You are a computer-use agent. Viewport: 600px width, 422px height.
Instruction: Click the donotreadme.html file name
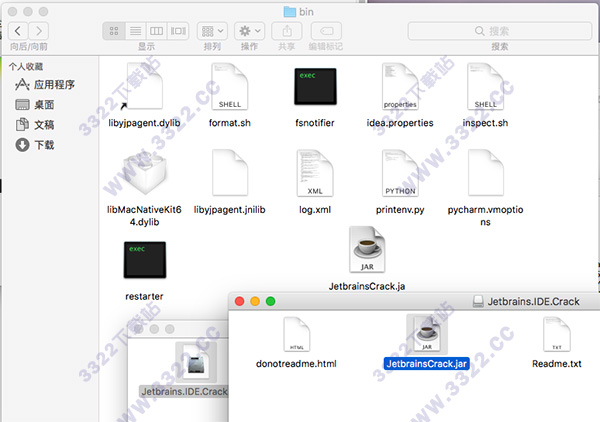tap(296, 363)
